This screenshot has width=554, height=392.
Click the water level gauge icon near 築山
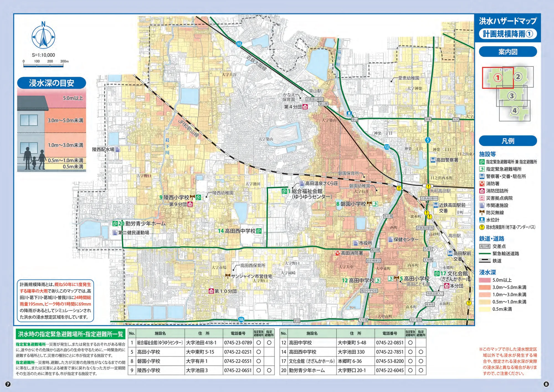pos(349,114)
